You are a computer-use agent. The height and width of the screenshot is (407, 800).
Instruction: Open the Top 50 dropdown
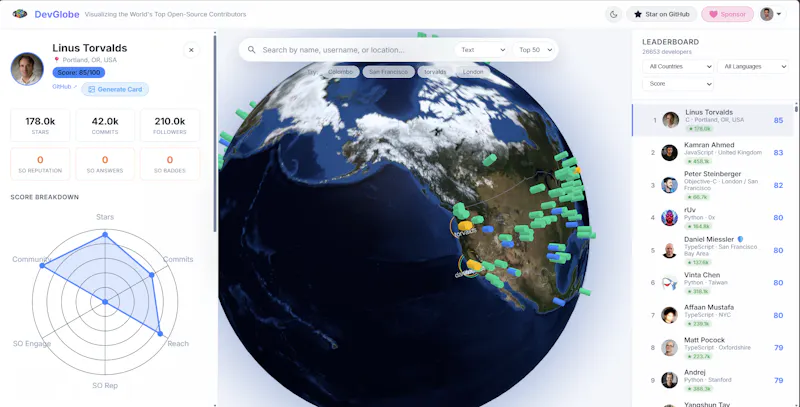(535, 50)
